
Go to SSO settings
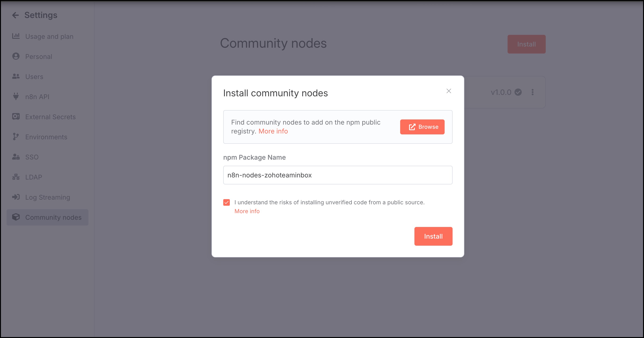click(32, 157)
